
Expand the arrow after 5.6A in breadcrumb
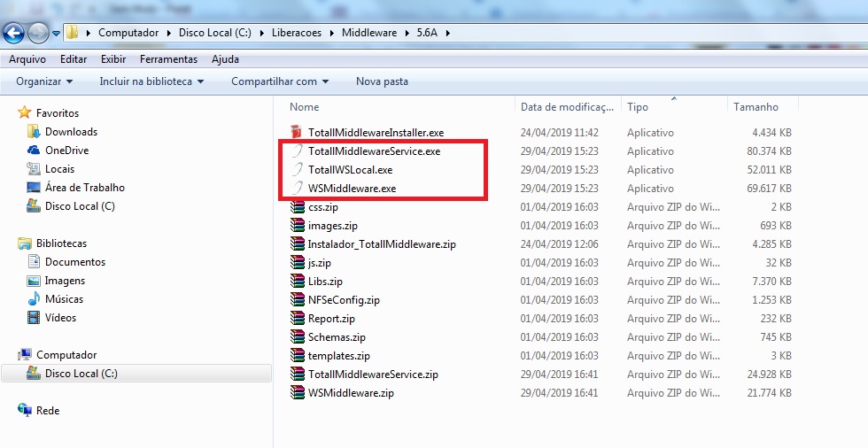447,33
